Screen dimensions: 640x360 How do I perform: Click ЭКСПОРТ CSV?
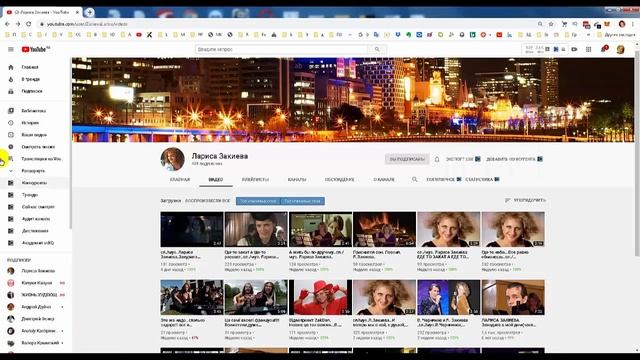click(x=463, y=159)
